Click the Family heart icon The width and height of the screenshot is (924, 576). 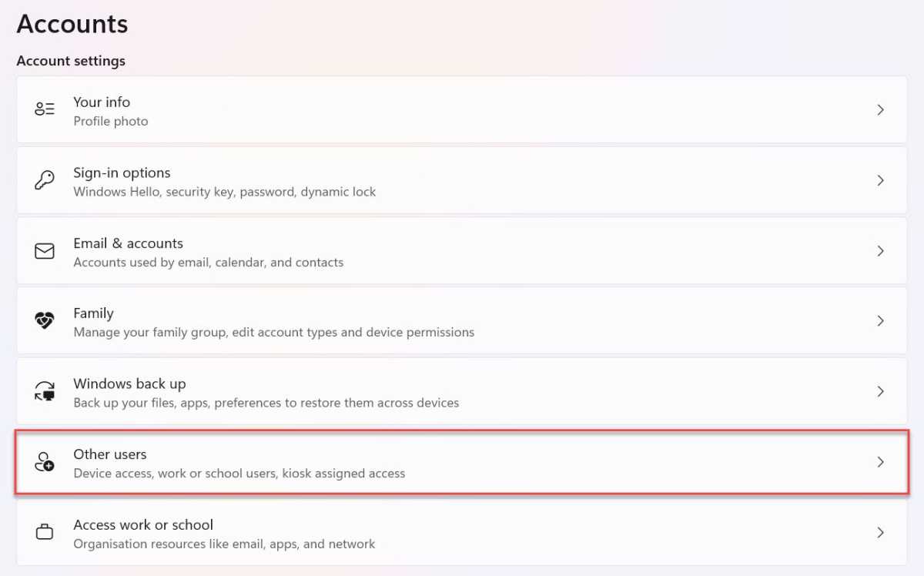tap(45, 321)
